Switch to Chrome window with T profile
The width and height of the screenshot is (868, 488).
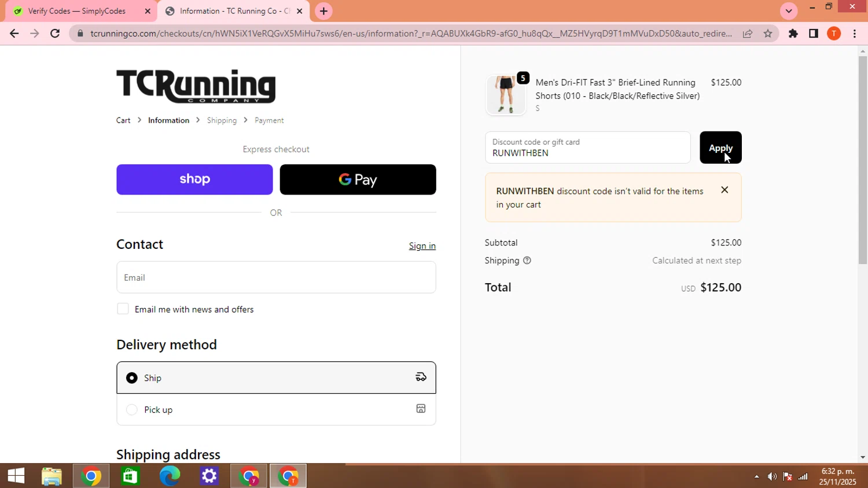(x=288, y=476)
